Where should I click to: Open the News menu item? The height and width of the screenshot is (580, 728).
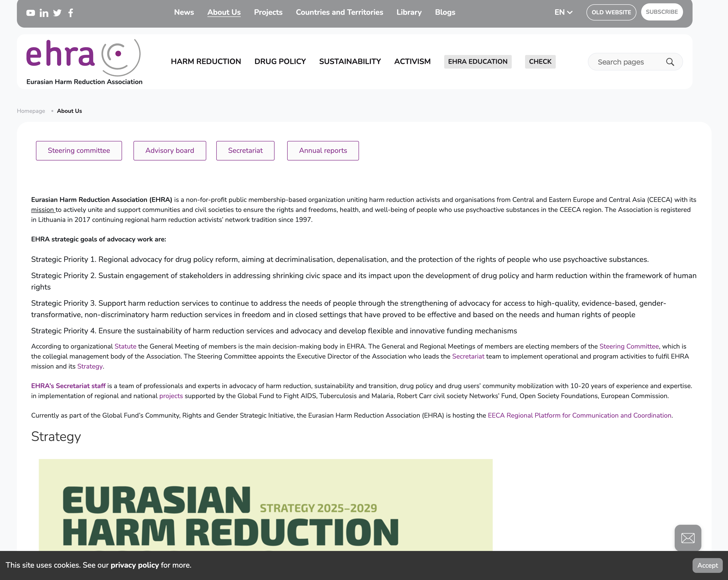click(x=184, y=12)
